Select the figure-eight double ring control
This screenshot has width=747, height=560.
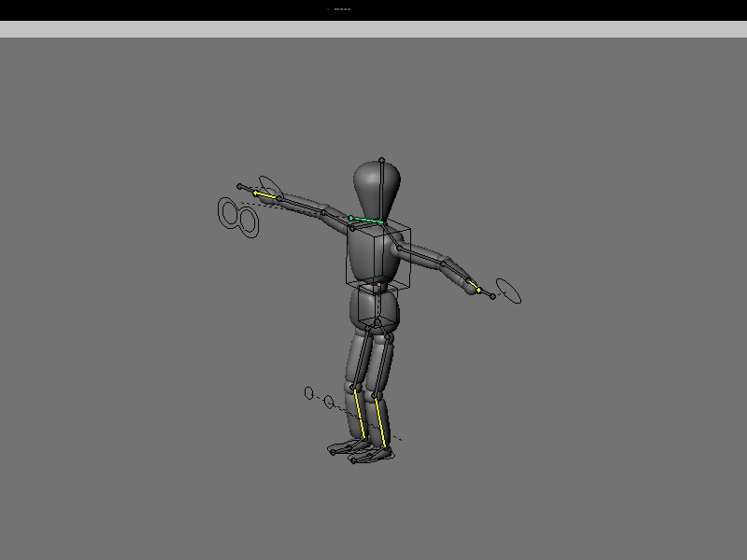click(x=238, y=217)
